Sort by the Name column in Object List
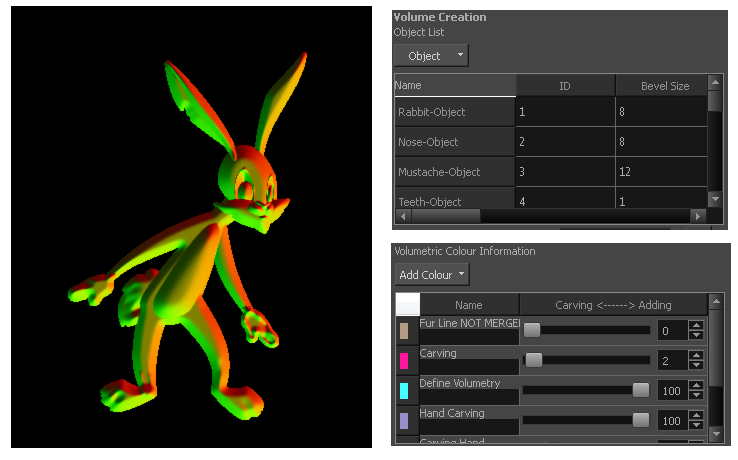The image size is (738, 460). coord(455,86)
